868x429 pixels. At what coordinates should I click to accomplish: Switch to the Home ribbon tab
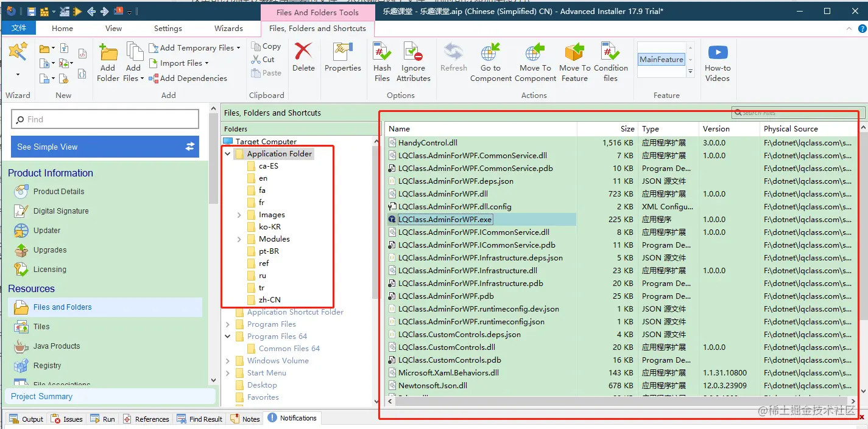click(x=62, y=28)
